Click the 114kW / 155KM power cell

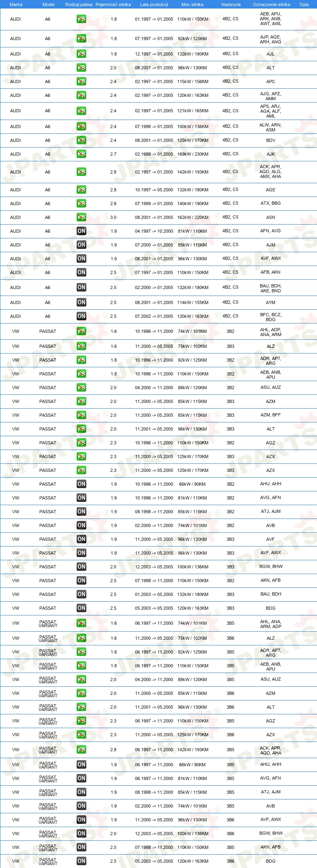point(193,302)
